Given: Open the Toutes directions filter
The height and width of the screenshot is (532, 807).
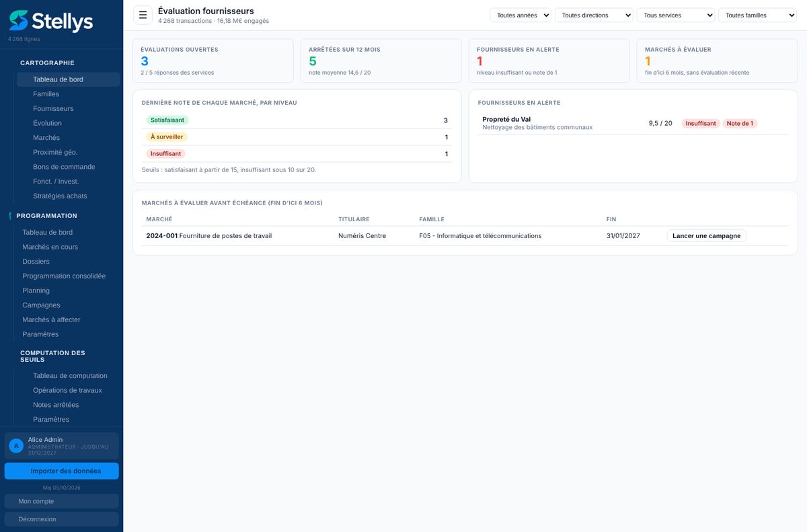Looking at the screenshot, I should click(594, 15).
